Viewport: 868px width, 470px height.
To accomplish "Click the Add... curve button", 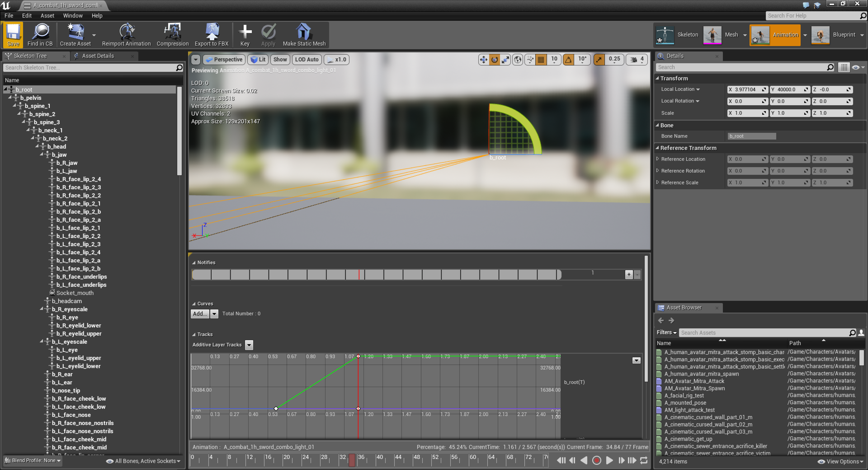I will pyautogui.click(x=200, y=313).
